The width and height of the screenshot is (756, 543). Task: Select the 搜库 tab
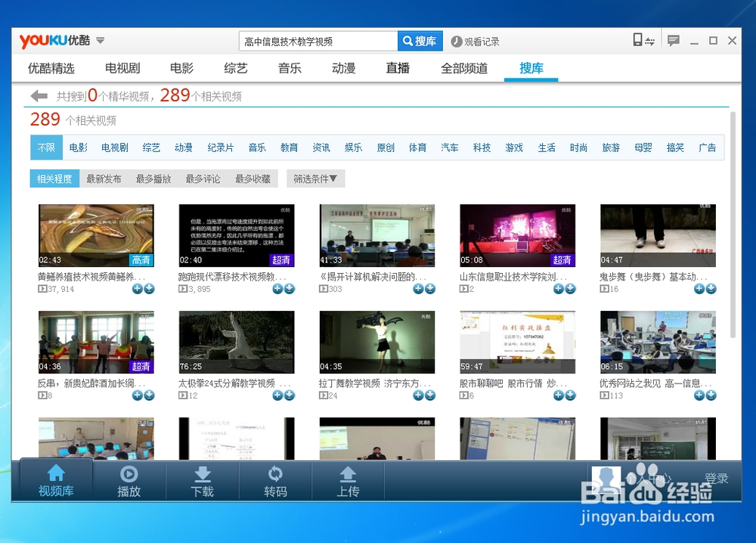531,68
